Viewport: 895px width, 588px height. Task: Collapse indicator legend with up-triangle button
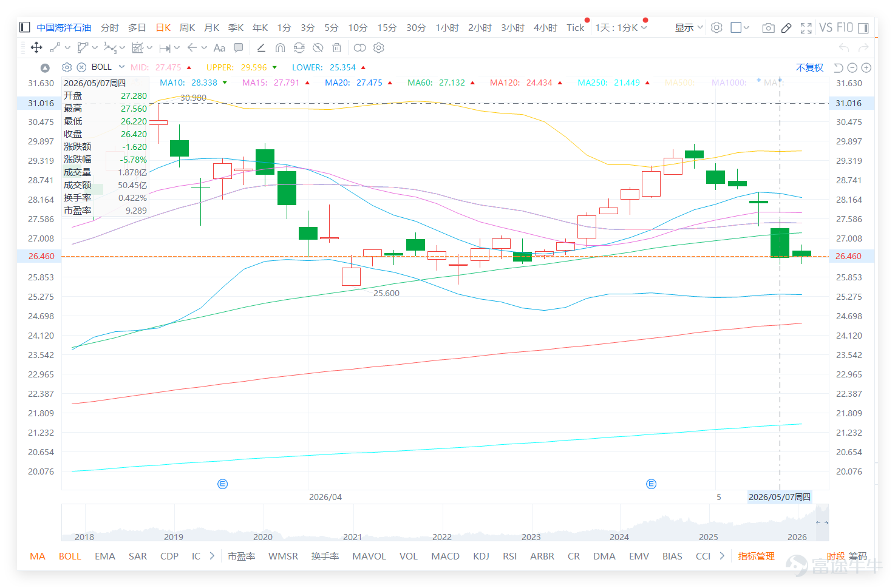tap(45, 68)
